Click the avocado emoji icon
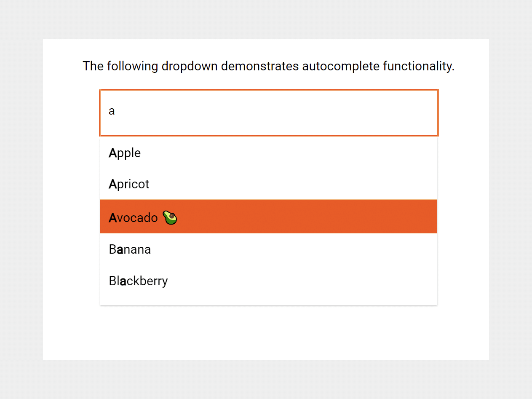Viewport: 532px width, 399px height. click(x=170, y=217)
